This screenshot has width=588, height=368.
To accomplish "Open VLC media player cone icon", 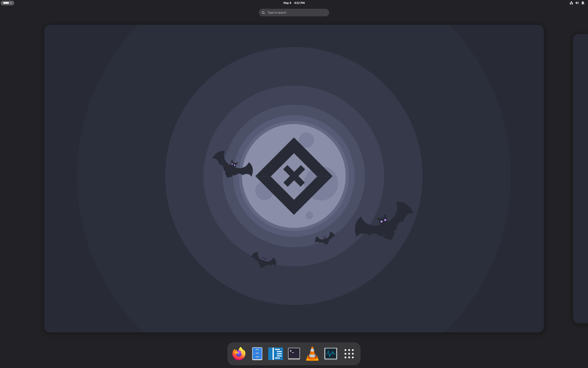I will 312,354.
